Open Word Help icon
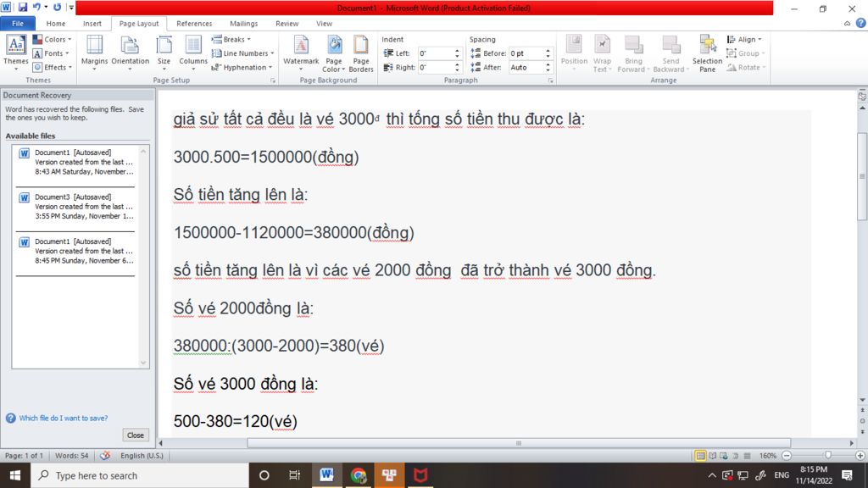This screenshot has width=868, height=488. 860,23
